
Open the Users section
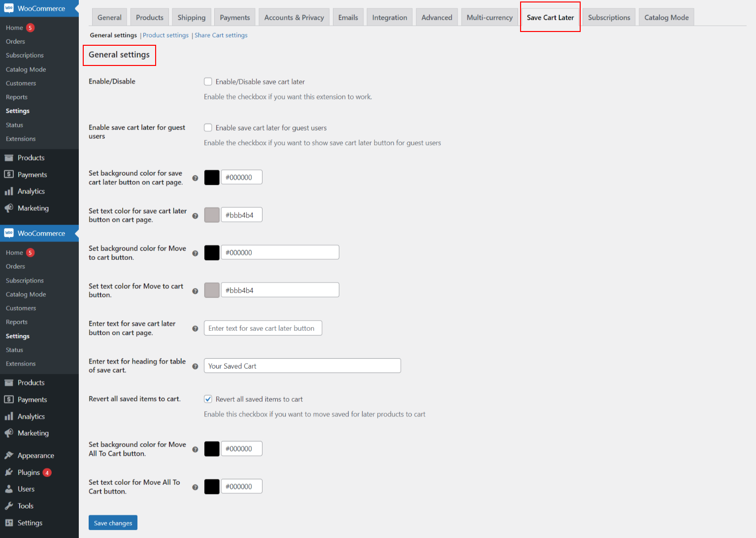tap(25, 489)
